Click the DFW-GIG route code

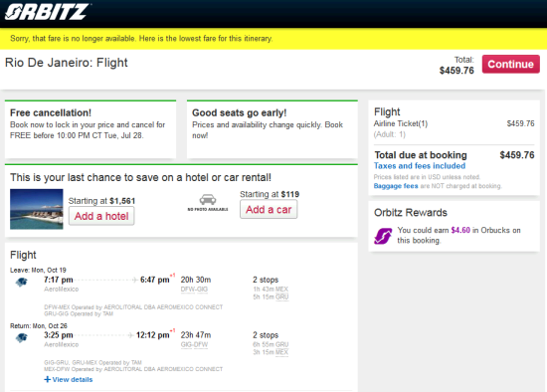[x=194, y=290]
